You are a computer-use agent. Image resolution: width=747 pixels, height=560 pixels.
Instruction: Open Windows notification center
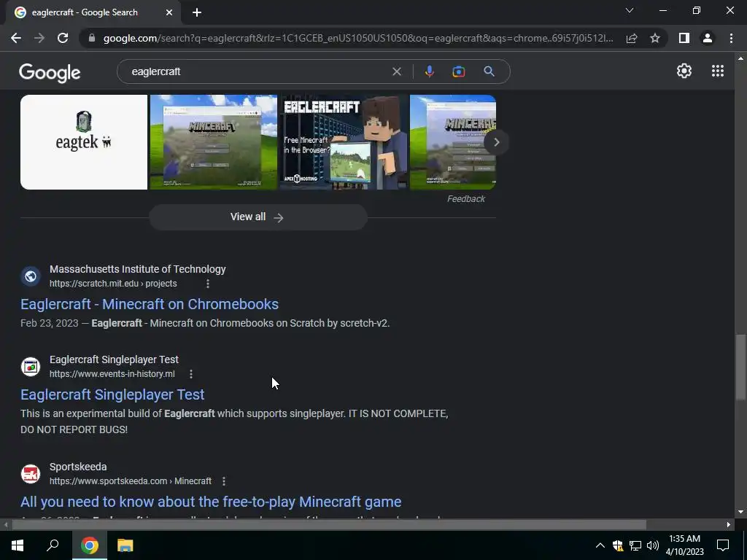pos(723,545)
